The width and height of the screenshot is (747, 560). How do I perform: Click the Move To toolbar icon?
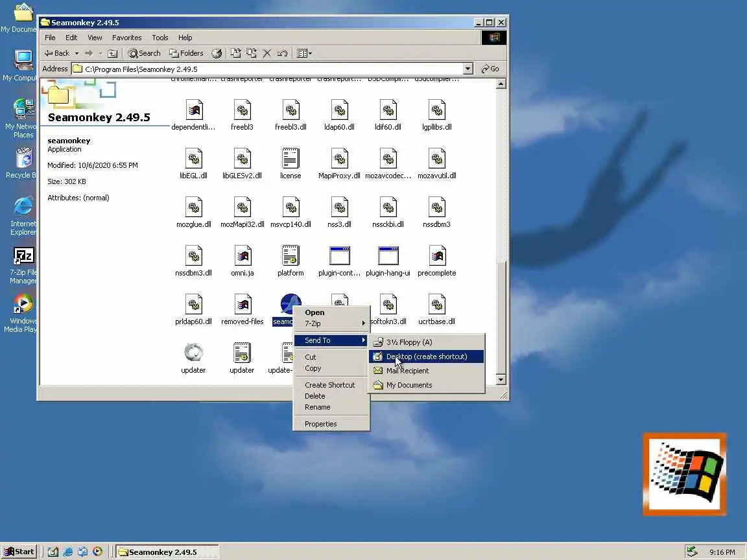coord(236,53)
